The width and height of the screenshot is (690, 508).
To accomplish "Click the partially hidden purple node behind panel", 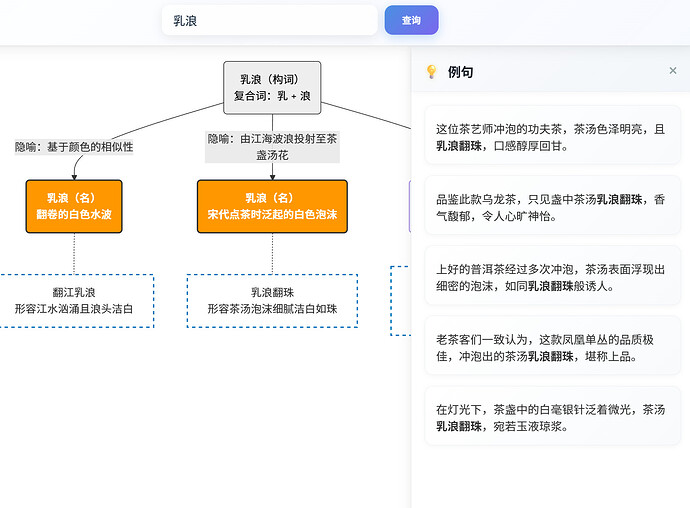I will (410, 206).
